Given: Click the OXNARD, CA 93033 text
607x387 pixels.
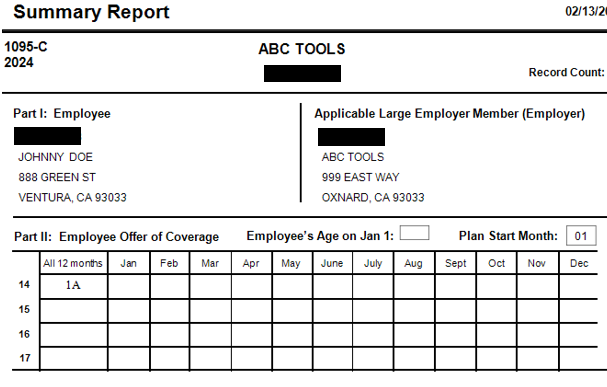Looking at the screenshot, I should coord(373,197).
